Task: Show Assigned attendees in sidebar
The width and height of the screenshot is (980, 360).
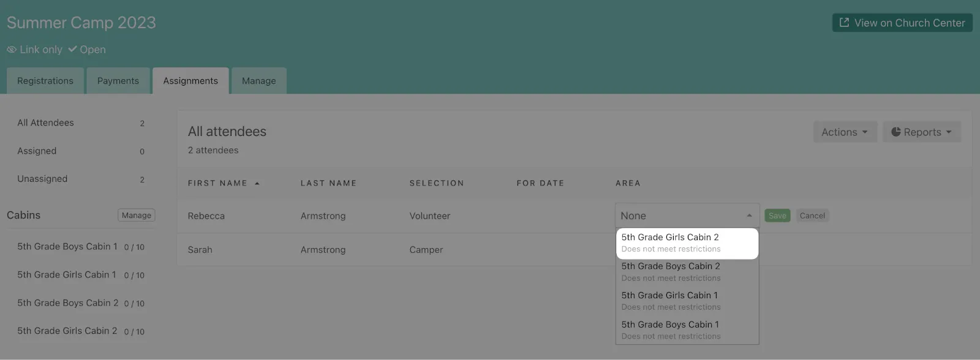Action: click(37, 151)
